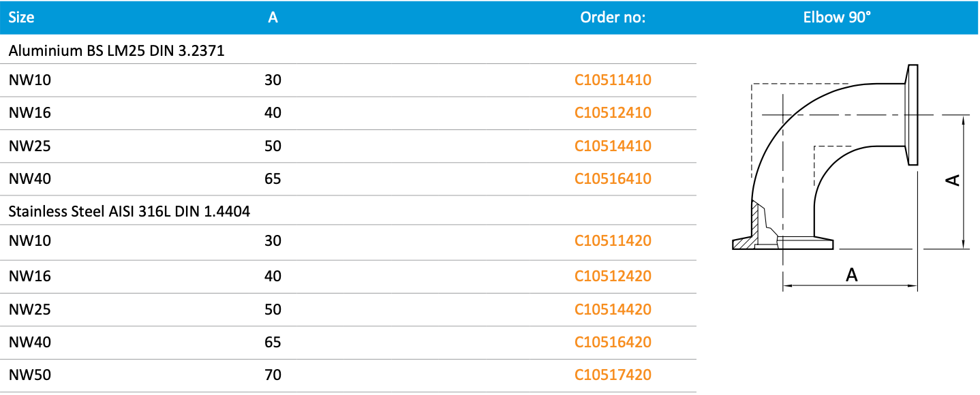Click the aluminium NW10 size cell

30,80
